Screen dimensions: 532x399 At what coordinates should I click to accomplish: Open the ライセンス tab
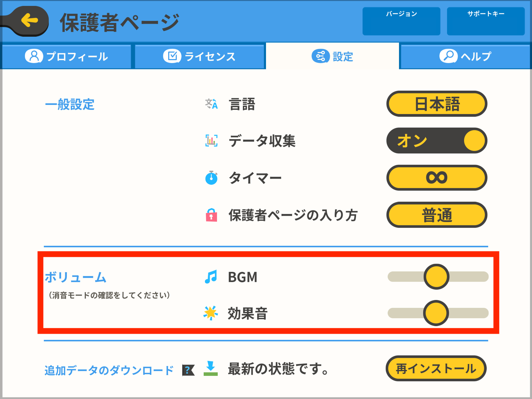pyautogui.click(x=199, y=56)
